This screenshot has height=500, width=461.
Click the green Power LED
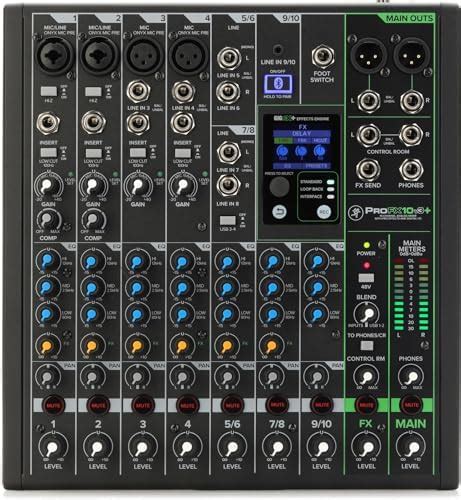367,245
